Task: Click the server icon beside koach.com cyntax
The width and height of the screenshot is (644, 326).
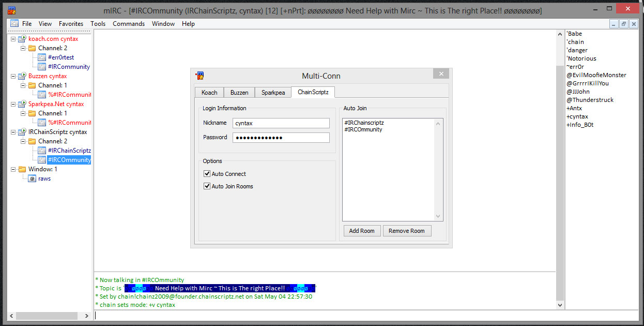Action: pyautogui.click(x=22, y=39)
